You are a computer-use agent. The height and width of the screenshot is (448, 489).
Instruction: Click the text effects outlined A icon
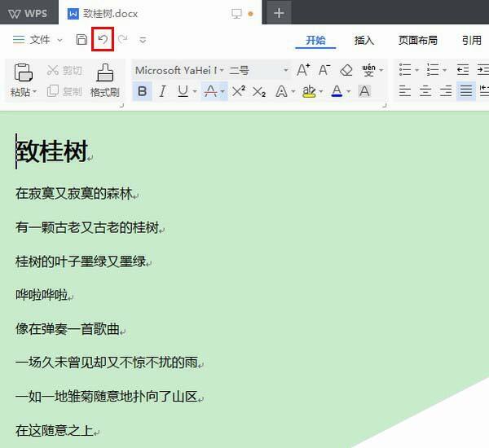[x=281, y=92]
